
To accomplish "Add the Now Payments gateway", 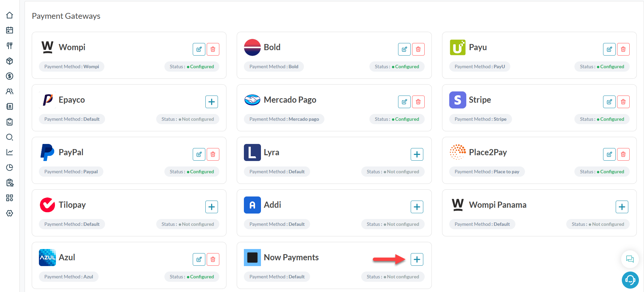I will coord(417,259).
